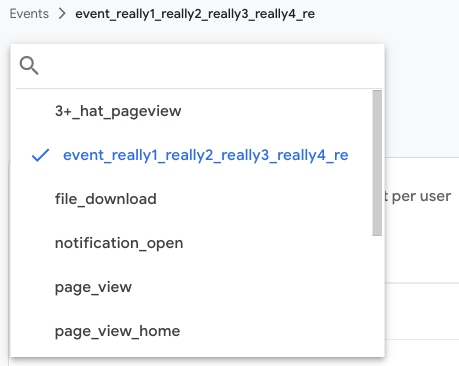
Task: Click the breadcrumb chevron separator arrow
Action: [x=62, y=14]
